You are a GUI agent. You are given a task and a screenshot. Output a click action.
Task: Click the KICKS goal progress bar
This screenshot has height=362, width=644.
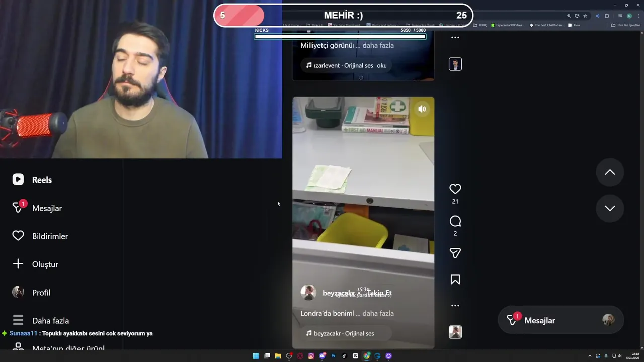[340, 36]
